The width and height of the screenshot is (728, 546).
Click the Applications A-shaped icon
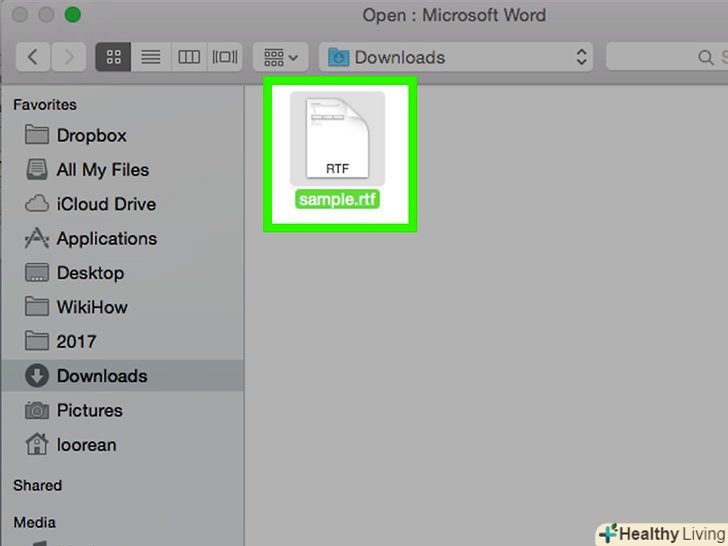(37, 238)
